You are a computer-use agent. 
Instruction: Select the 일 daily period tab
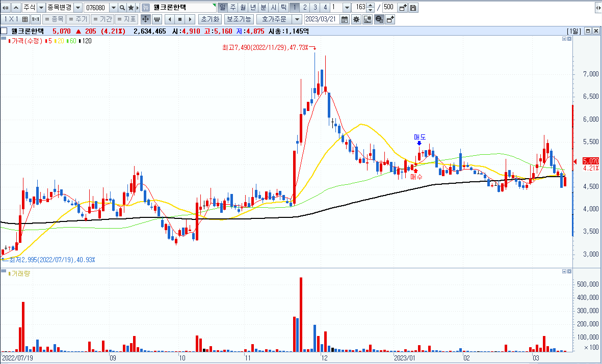(223, 7)
